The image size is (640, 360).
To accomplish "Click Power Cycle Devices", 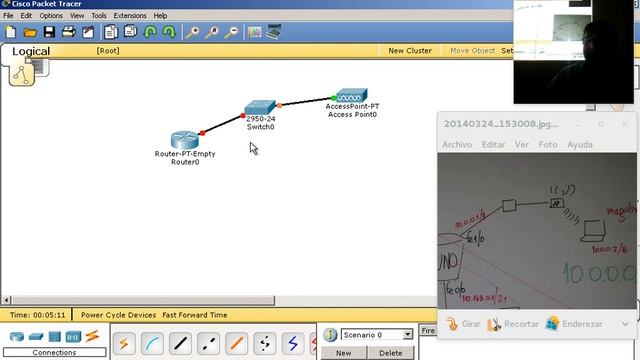I will click(x=118, y=315).
